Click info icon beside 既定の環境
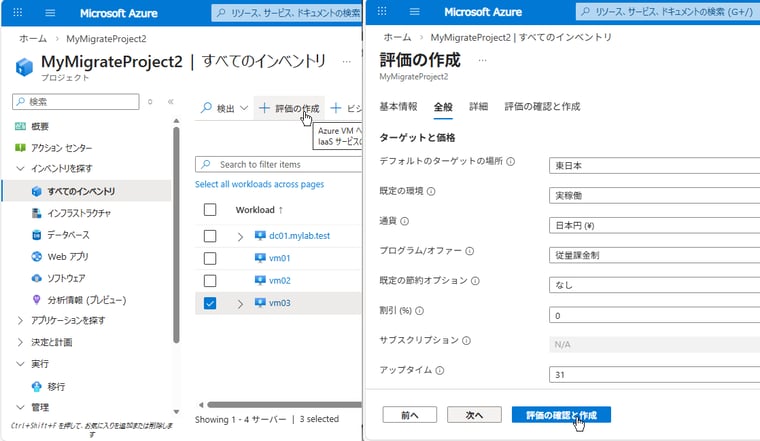 431,191
